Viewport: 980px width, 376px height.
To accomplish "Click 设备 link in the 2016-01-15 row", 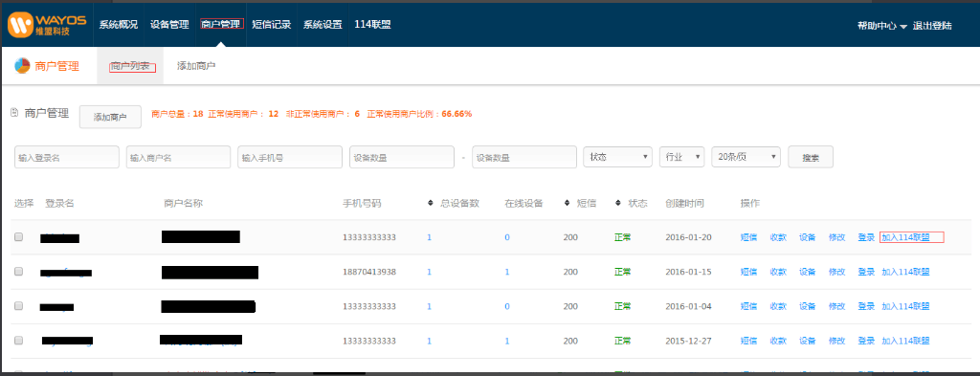I will point(808,272).
